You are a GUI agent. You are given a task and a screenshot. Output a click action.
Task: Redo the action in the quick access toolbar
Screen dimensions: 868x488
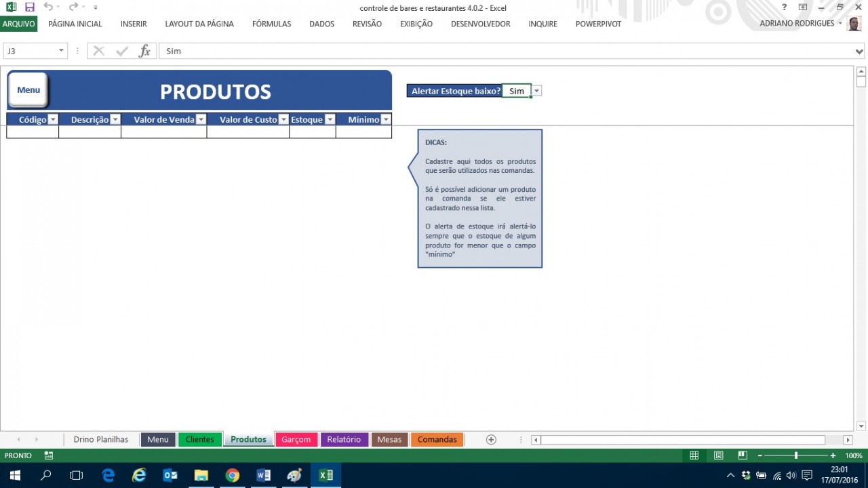73,7
